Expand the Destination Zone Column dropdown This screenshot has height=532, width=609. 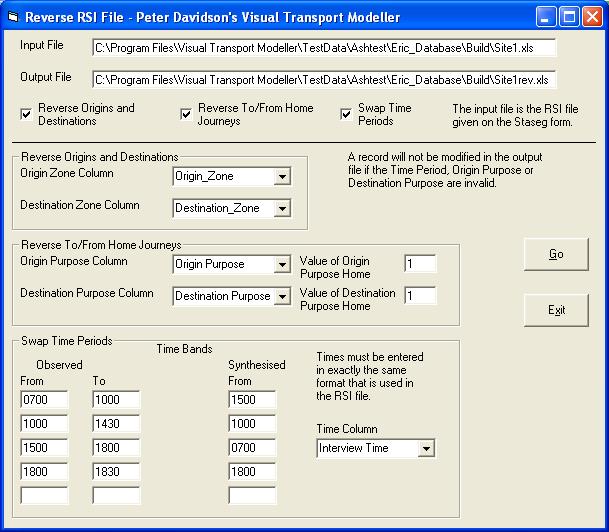tap(282, 209)
